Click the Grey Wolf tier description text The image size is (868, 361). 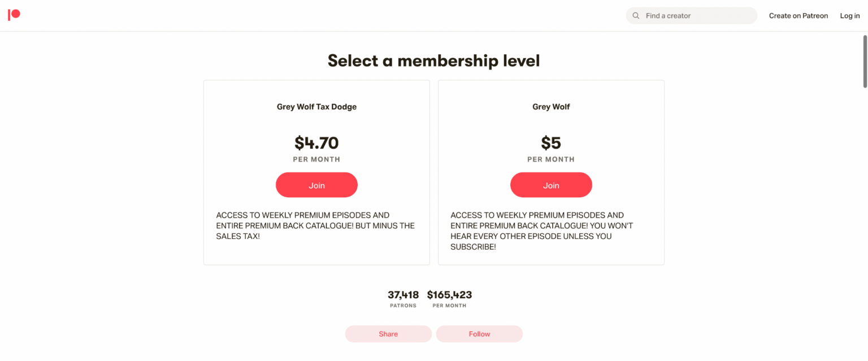(541, 230)
